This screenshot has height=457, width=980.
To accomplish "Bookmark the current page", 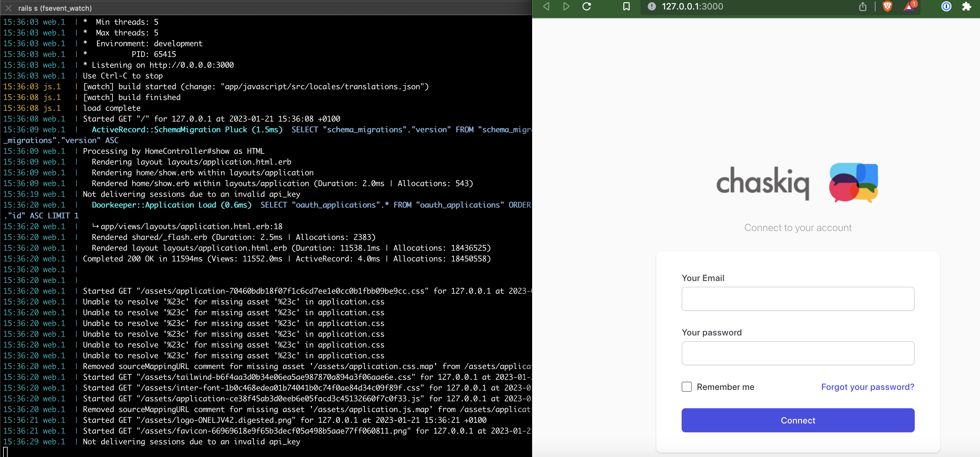I will [627, 6].
